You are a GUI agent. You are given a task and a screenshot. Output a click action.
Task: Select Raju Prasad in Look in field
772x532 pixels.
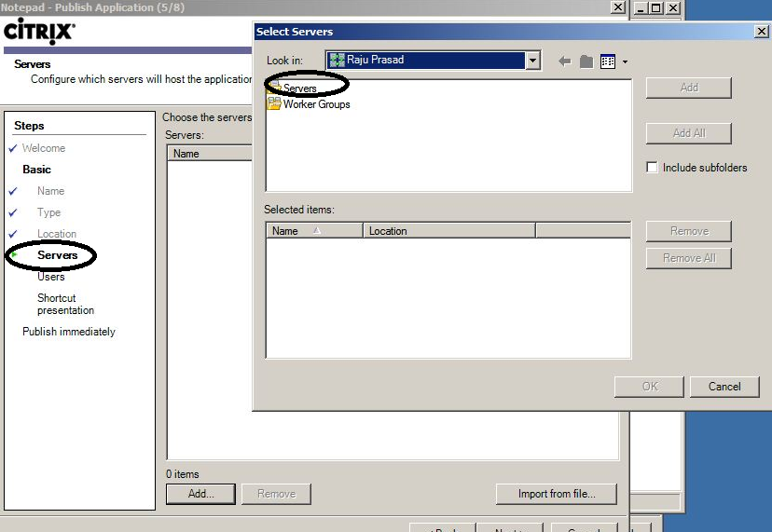[x=425, y=60]
